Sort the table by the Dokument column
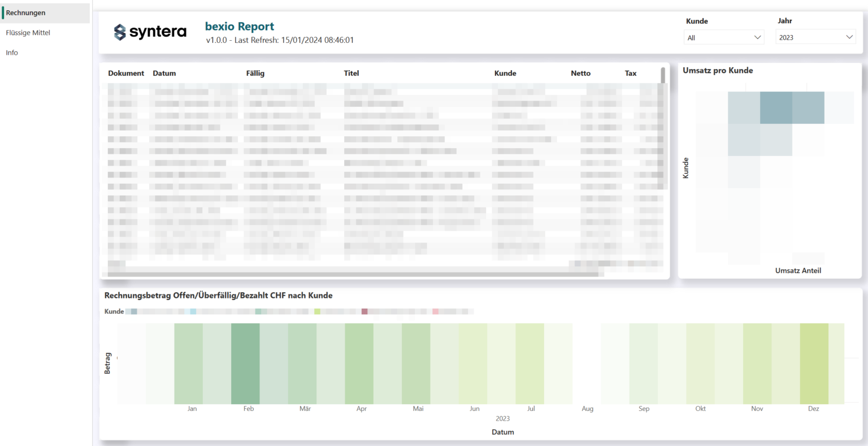The image size is (868, 446). tap(125, 73)
